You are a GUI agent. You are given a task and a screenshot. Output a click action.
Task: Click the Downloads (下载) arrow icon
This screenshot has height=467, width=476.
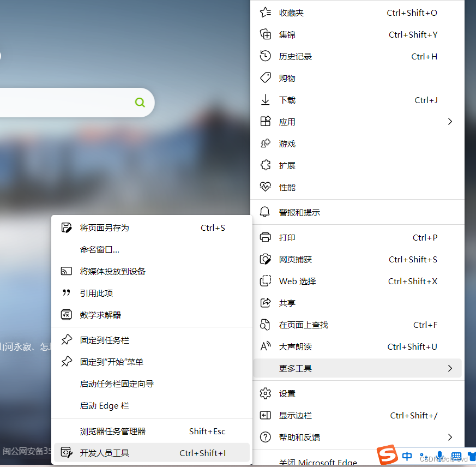pos(266,100)
